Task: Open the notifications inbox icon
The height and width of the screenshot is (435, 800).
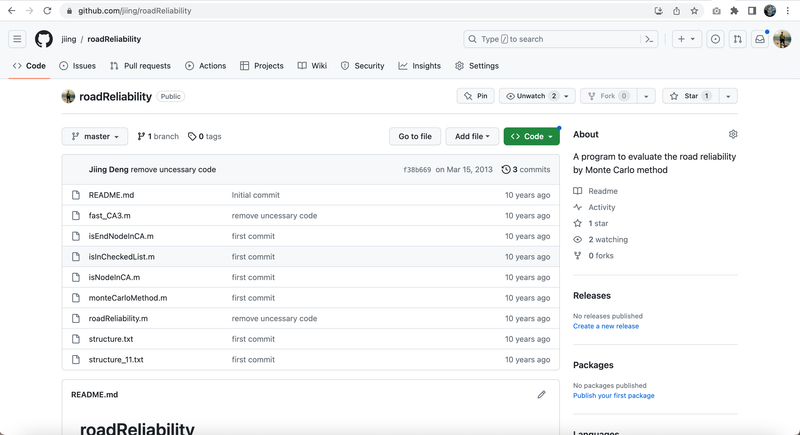Action: [760, 39]
